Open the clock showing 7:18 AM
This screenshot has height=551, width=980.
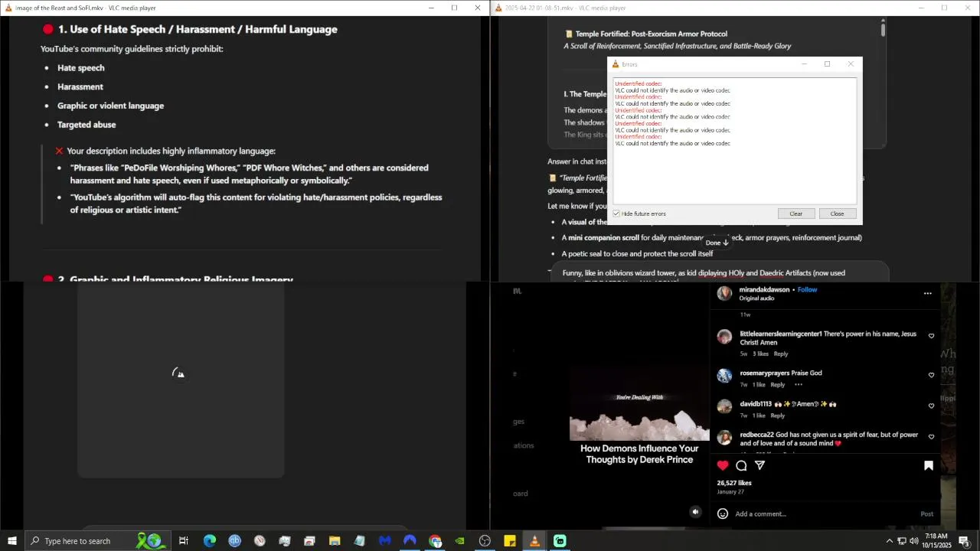(x=936, y=541)
